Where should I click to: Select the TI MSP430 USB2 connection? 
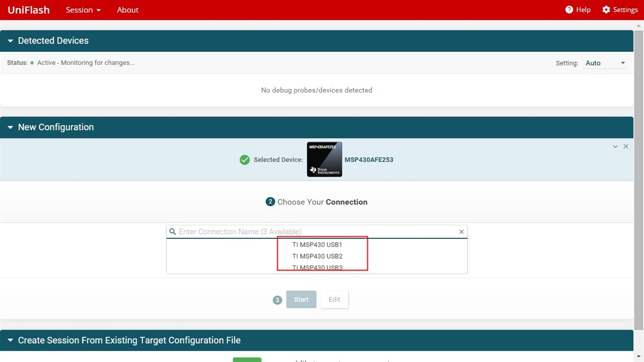[317, 256]
